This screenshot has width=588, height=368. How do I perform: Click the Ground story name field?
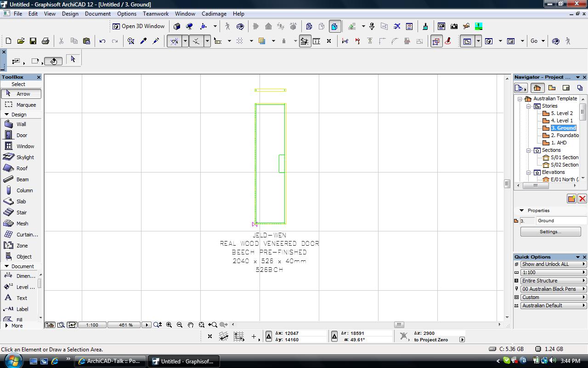[561, 221]
